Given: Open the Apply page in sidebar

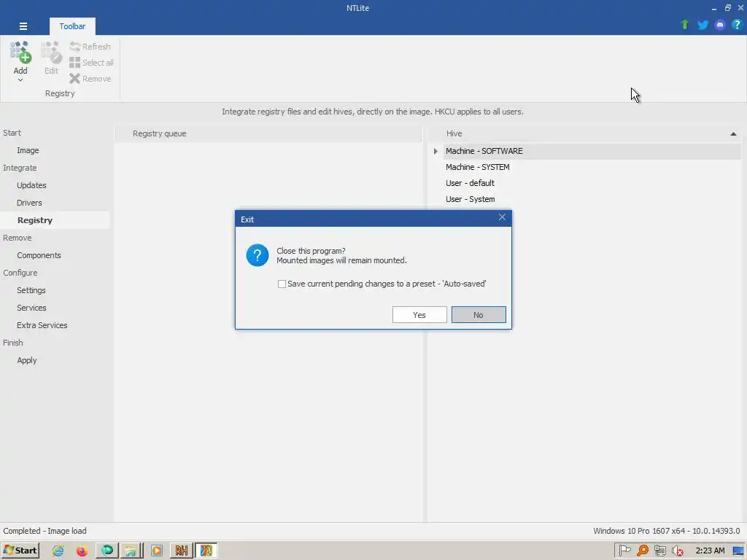Looking at the screenshot, I should click(x=27, y=360).
